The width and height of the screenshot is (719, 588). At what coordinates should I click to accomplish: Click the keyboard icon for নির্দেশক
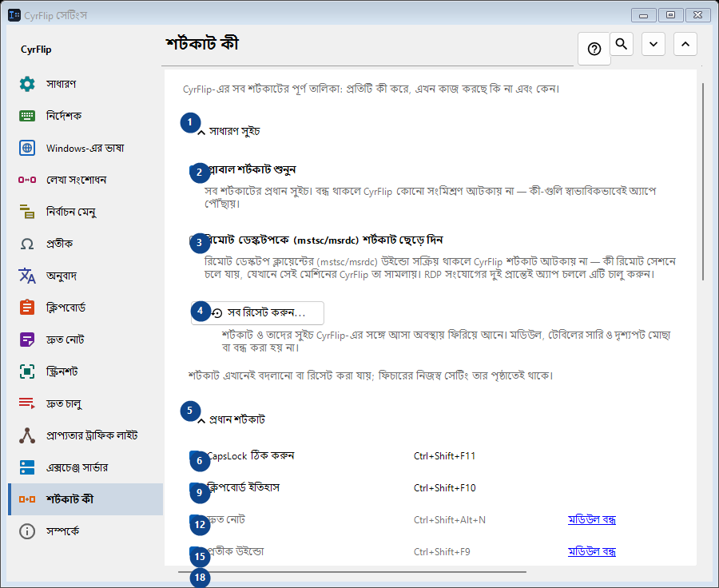pos(27,116)
